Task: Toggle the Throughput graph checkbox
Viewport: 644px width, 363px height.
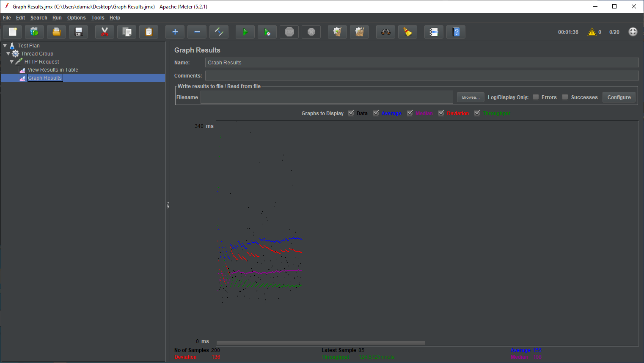Action: coord(477,113)
